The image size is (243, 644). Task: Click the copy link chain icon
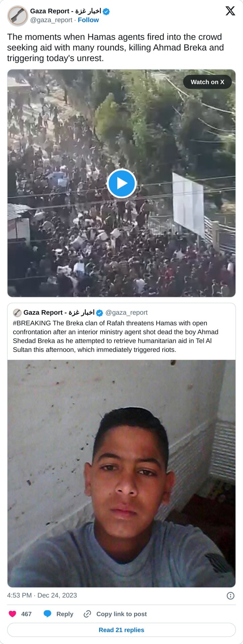[x=87, y=614]
